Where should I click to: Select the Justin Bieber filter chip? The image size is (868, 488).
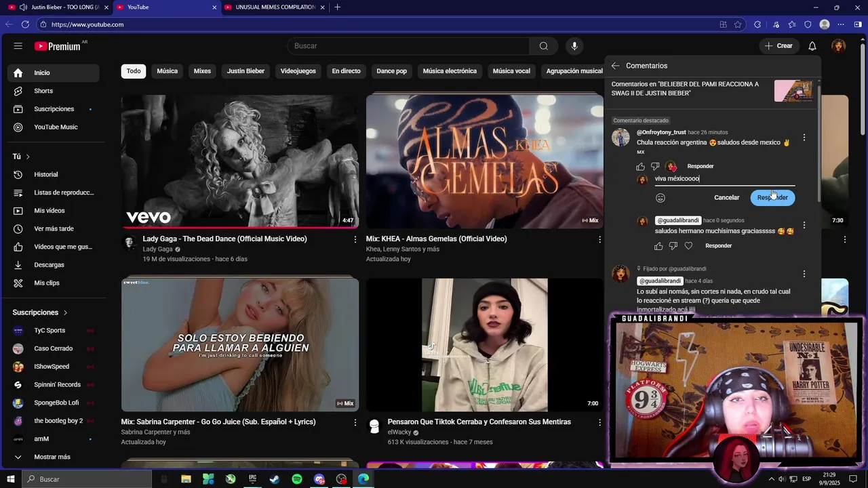(x=245, y=71)
